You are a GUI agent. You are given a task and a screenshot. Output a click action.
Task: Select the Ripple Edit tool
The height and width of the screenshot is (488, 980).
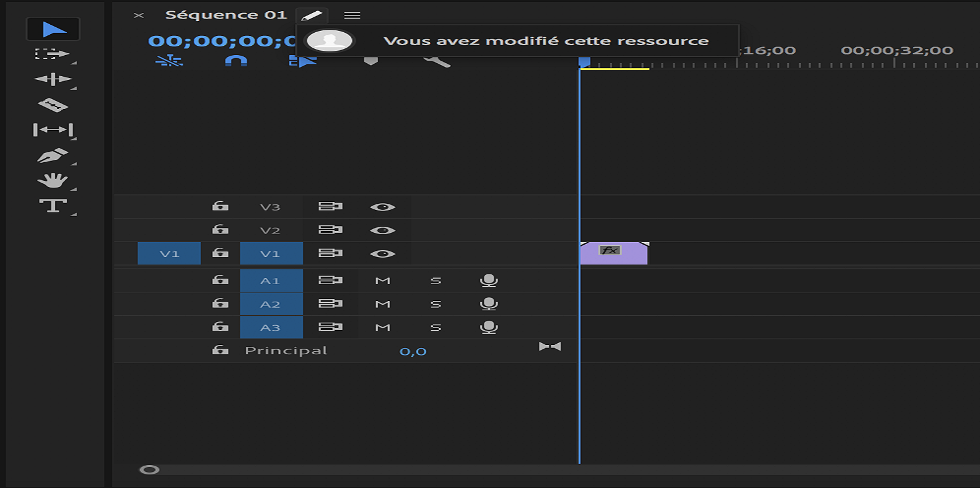(53, 79)
